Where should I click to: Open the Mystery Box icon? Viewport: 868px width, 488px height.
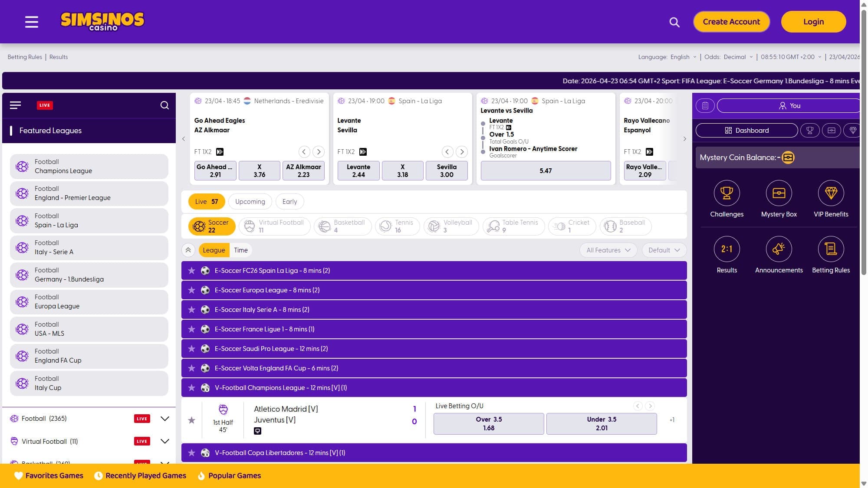(x=779, y=193)
